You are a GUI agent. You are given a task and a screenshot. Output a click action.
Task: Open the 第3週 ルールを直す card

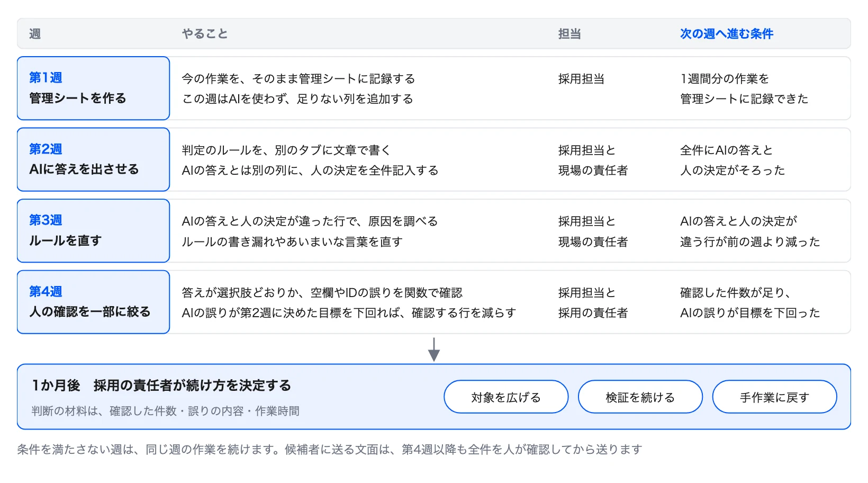pyautogui.click(x=93, y=231)
